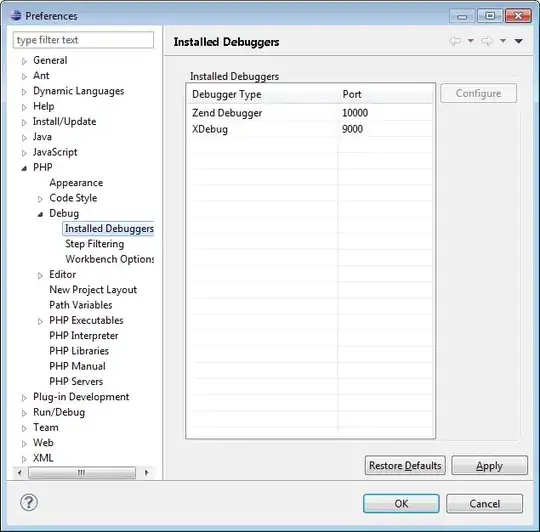The image size is (540, 532).
Task: Expand the Run/Debug node
Action: click(24, 413)
